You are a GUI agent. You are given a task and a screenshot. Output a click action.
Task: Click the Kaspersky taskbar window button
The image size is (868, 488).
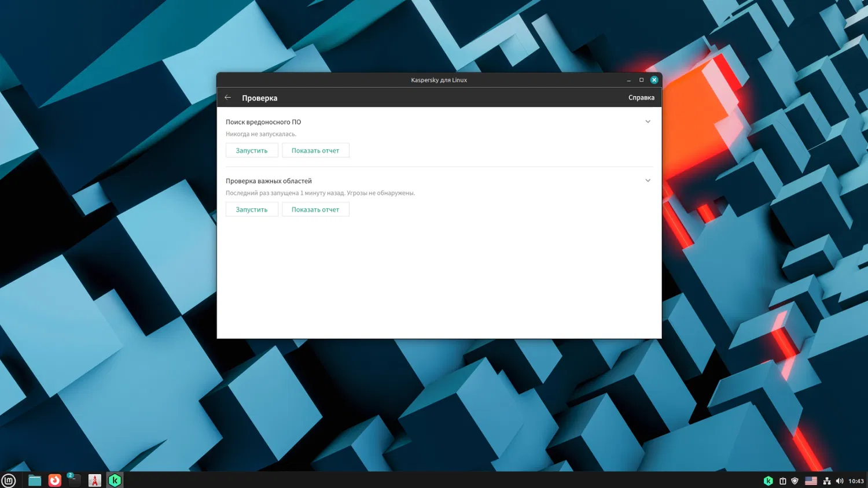[x=115, y=480]
